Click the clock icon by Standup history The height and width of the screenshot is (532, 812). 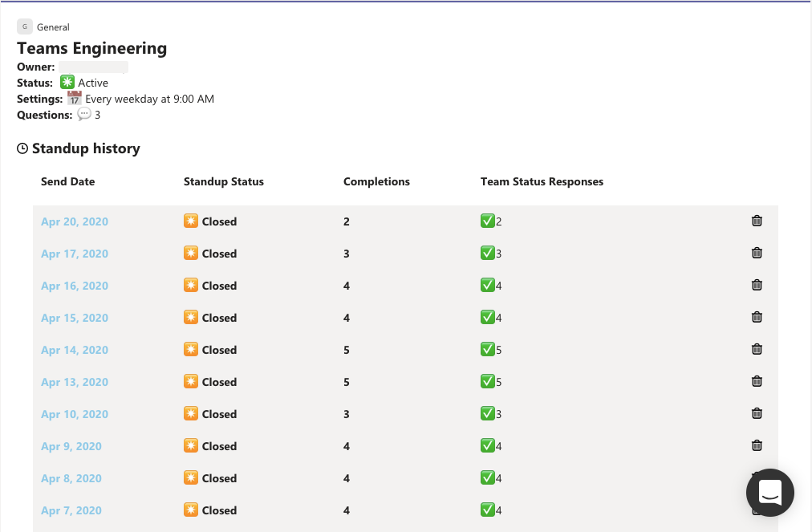click(x=22, y=148)
